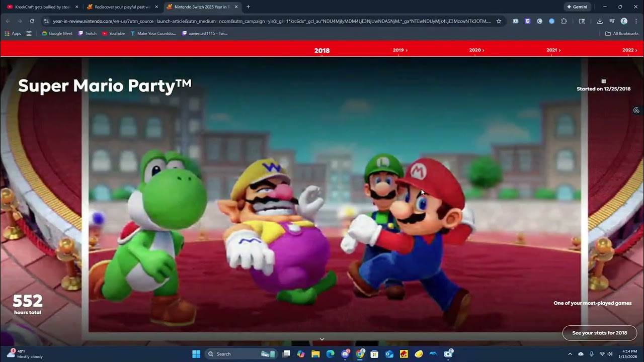This screenshot has height=362, width=644.
Task: Open the blue circle extension icon
Action: [x=551, y=21]
